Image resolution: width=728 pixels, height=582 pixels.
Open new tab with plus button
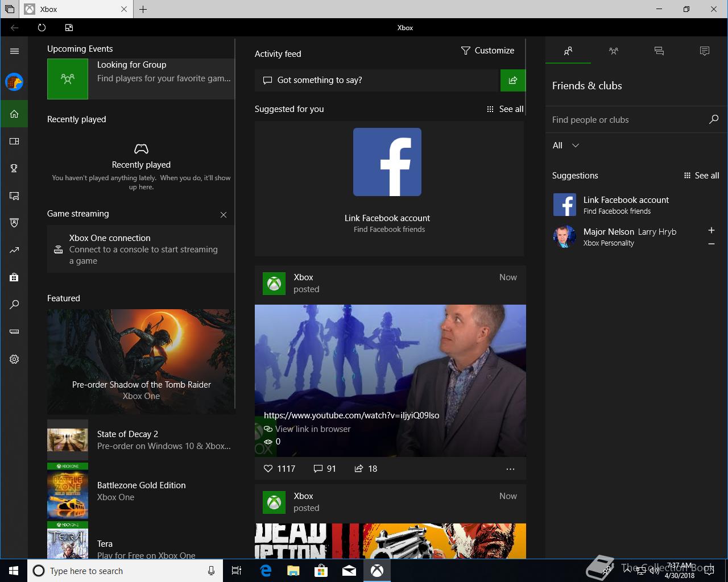[x=143, y=9]
